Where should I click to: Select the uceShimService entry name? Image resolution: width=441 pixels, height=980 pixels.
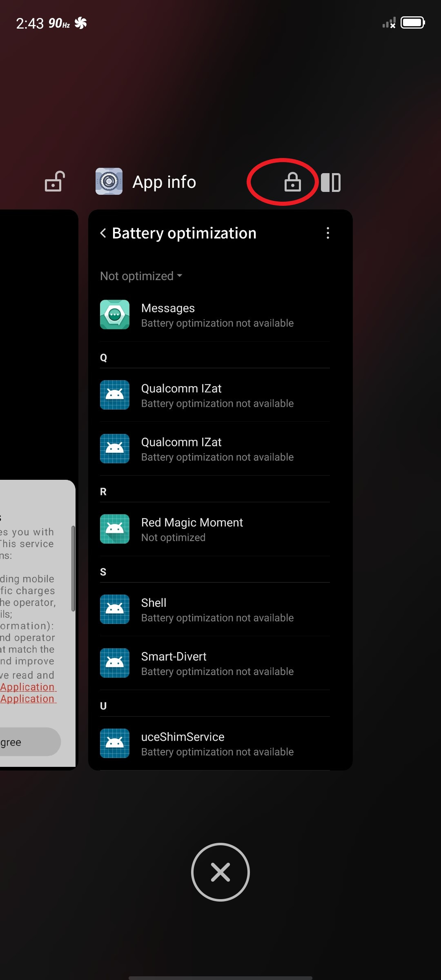point(183,737)
